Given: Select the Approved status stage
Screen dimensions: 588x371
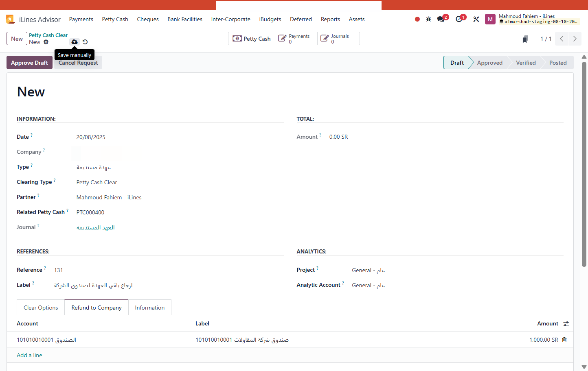Looking at the screenshot, I should click(490, 63).
